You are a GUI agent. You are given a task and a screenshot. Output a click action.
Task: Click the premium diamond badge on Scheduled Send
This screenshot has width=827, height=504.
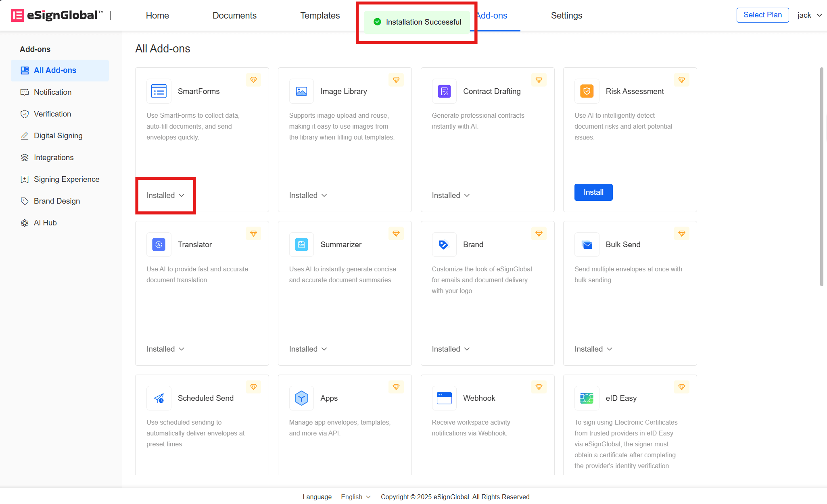(x=253, y=387)
